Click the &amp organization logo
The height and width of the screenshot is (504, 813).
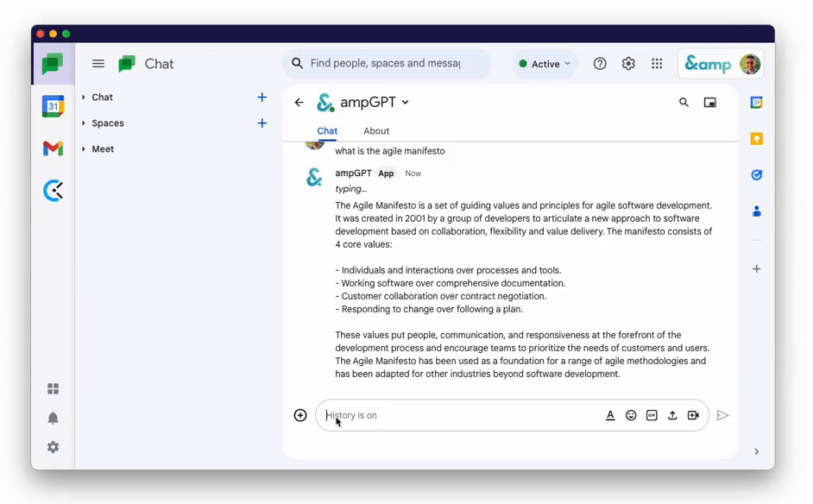pos(708,65)
